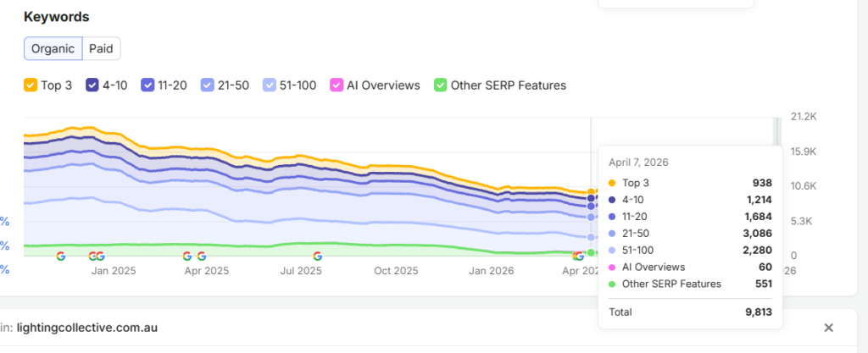Click the pink AI Overviews dot in tooltip

pos(612,268)
